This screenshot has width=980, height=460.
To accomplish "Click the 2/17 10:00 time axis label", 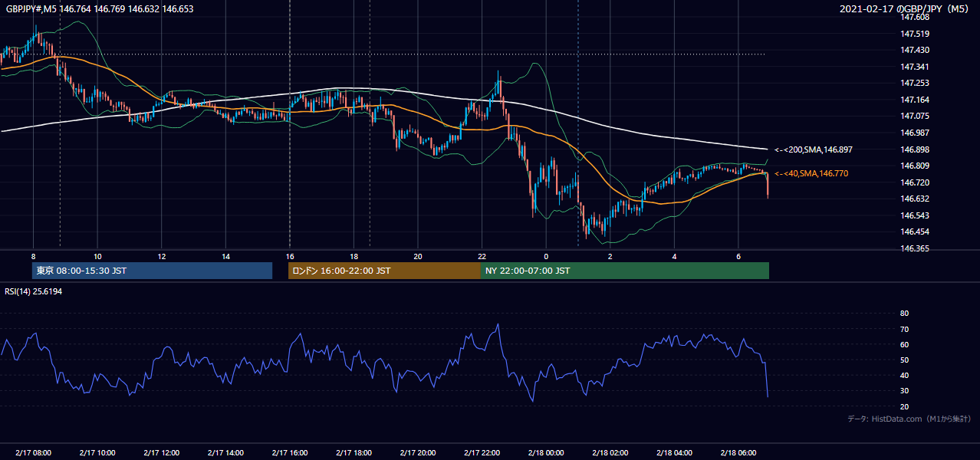I will (x=97, y=453).
